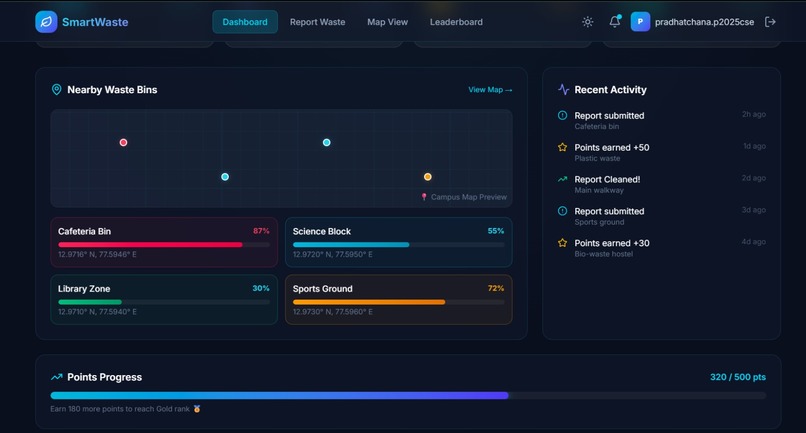Image resolution: width=806 pixels, height=433 pixels.
Task: Click the Sports Ground orange fill bar
Action: tap(369, 302)
